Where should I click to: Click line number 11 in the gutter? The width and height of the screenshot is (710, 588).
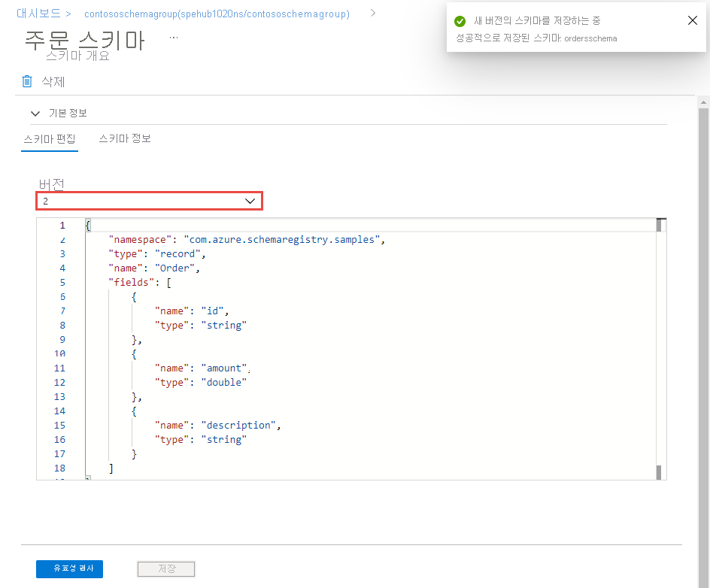coord(59,368)
